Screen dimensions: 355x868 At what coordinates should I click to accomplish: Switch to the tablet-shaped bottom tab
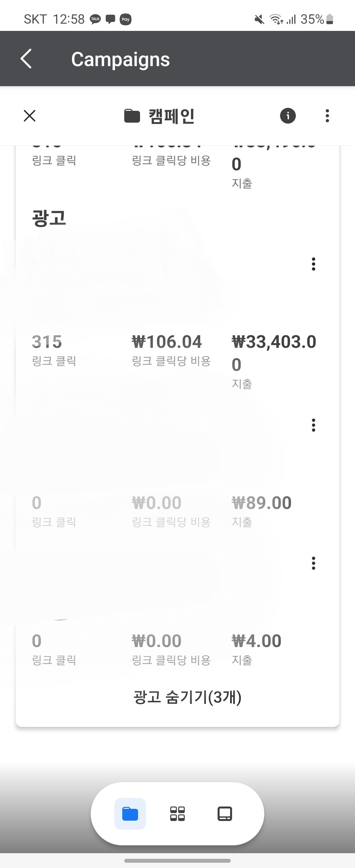pyautogui.click(x=225, y=813)
